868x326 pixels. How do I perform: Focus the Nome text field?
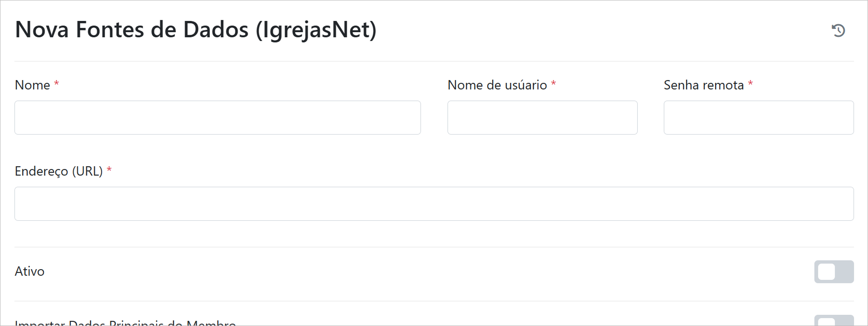click(x=217, y=118)
